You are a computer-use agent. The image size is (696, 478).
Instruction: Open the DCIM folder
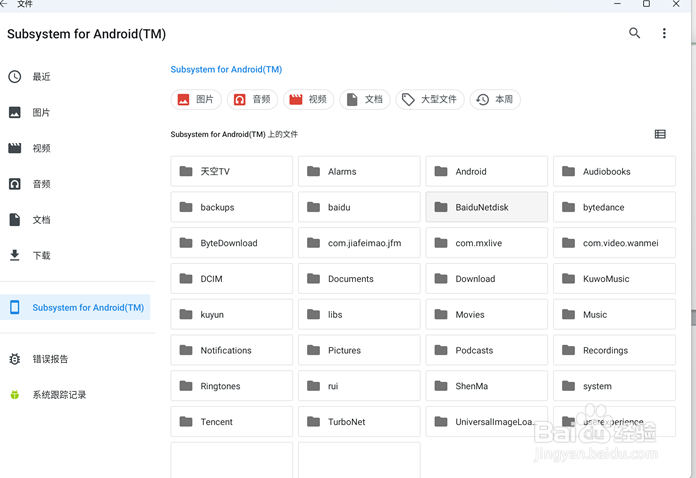pyautogui.click(x=232, y=279)
